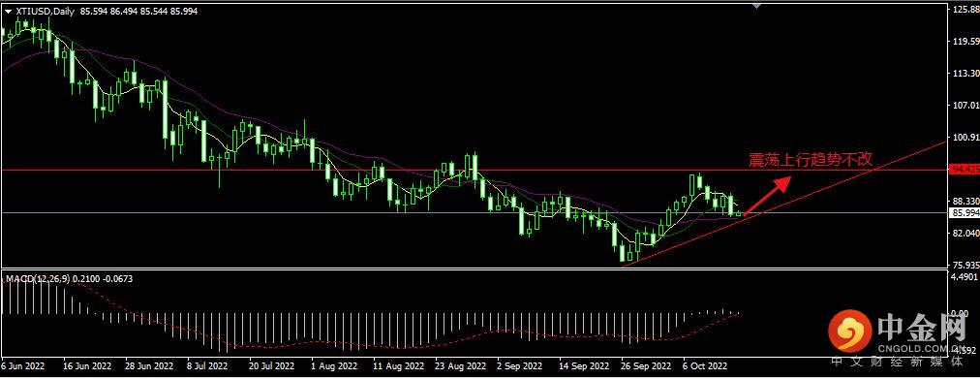Click the 26 Sep 2022 date label
This screenshot has width=980, height=379.
click(x=646, y=365)
